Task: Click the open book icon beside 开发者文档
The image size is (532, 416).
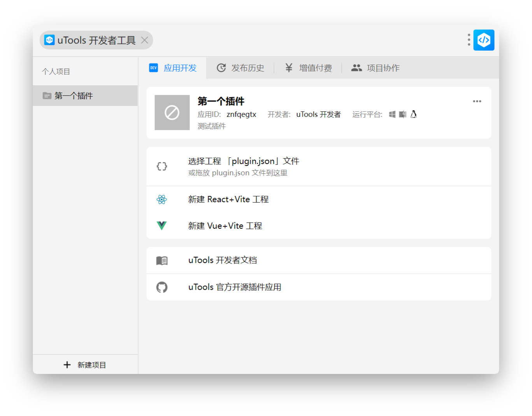Action: (162, 261)
